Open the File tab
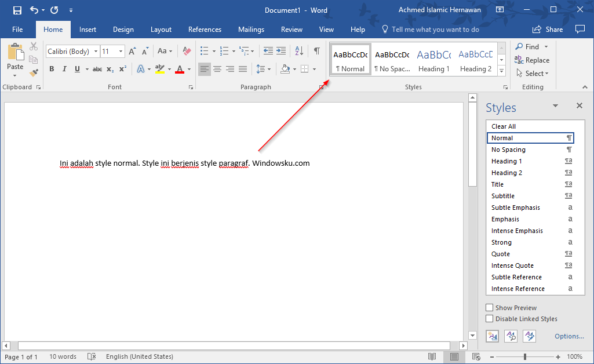594x364 pixels. [17, 30]
